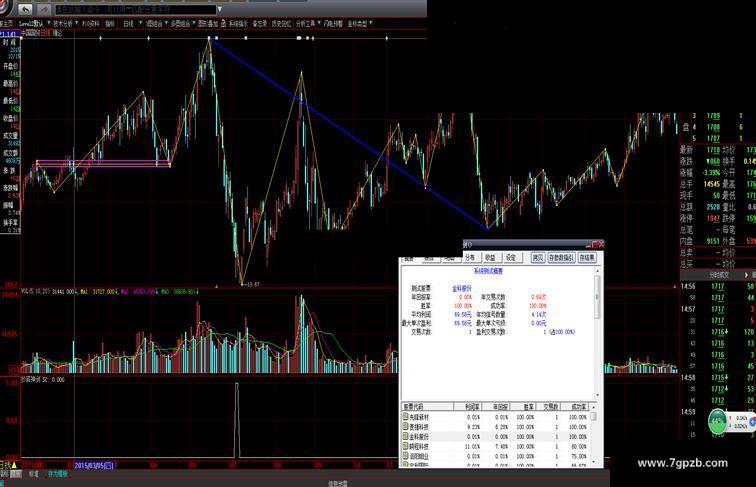Sort results by the 利润率 column header
The width and height of the screenshot is (756, 487).
(467, 407)
